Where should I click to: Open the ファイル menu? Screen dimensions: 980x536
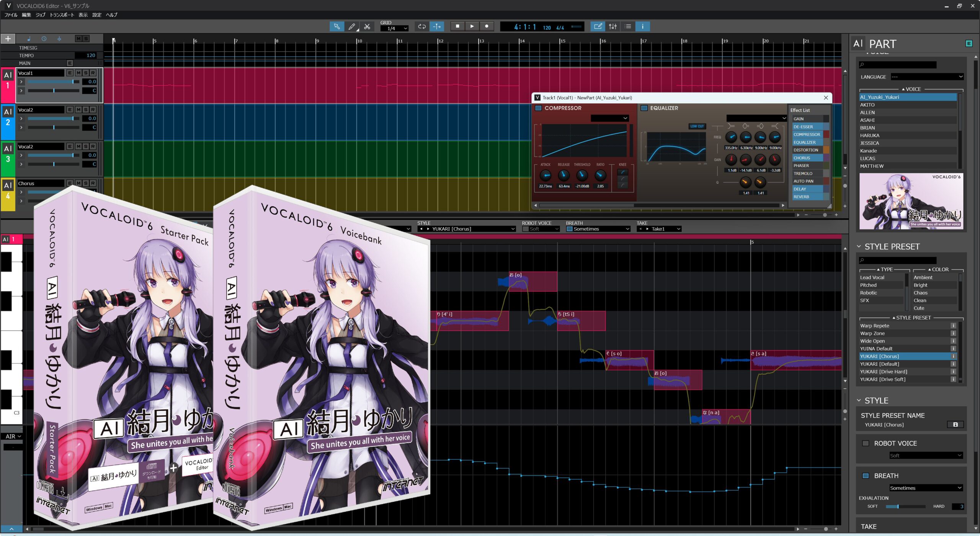coord(11,15)
